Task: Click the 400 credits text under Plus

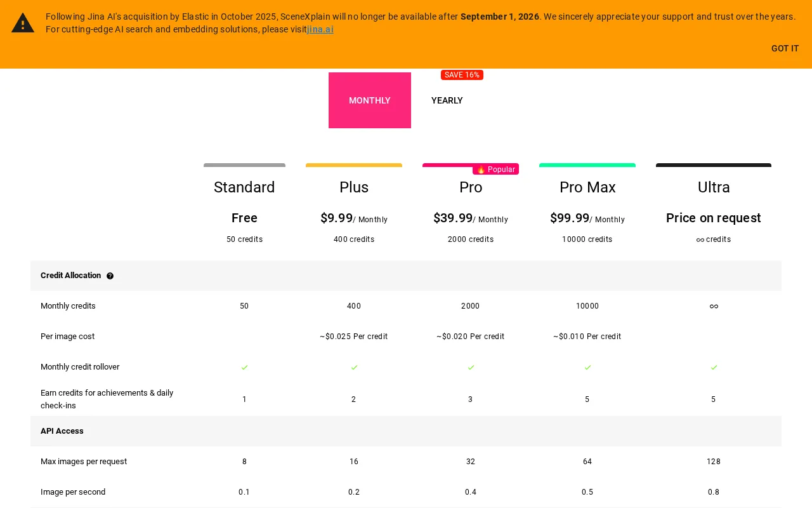Action: (354, 239)
